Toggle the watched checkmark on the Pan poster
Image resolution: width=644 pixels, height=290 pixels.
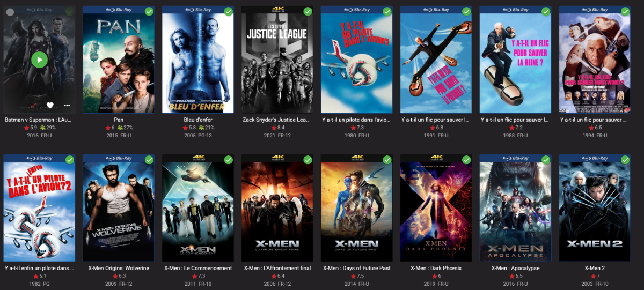(149, 11)
